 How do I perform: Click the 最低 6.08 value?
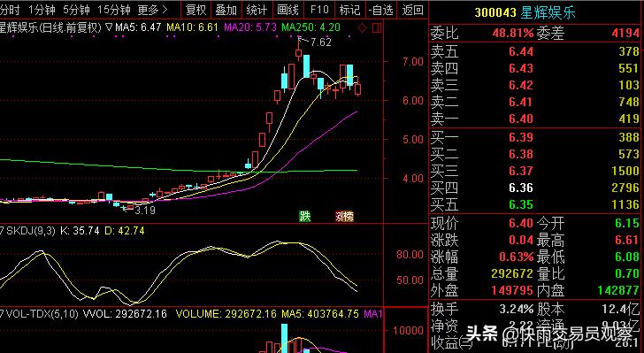(627, 257)
